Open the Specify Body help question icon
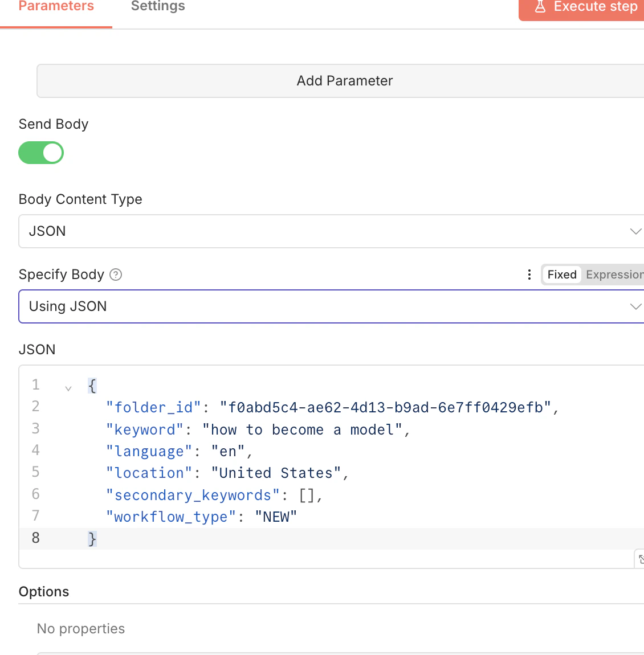Viewport: 644px width, 655px height. click(x=116, y=275)
